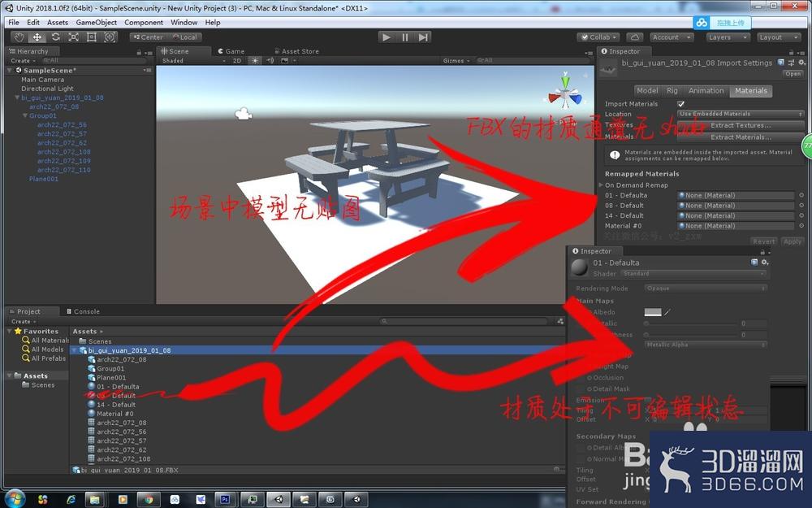
Task: Open the Collab dropdown
Action: tap(598, 37)
